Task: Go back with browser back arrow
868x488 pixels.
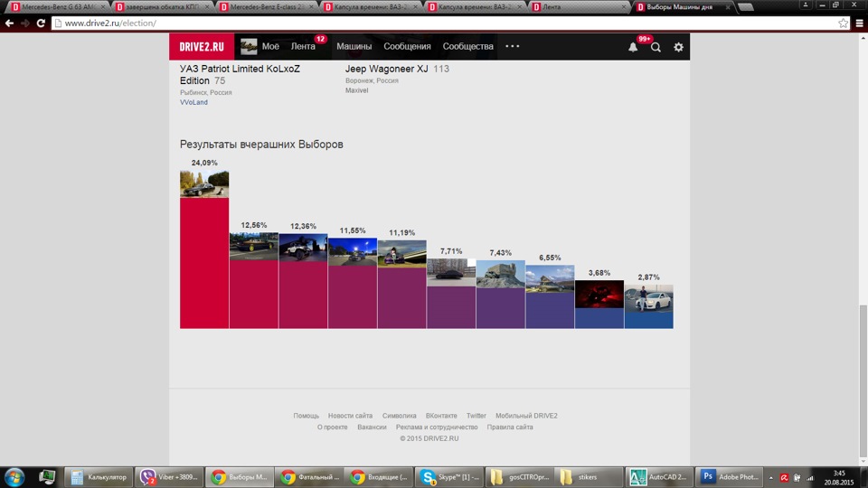Action: [9, 23]
